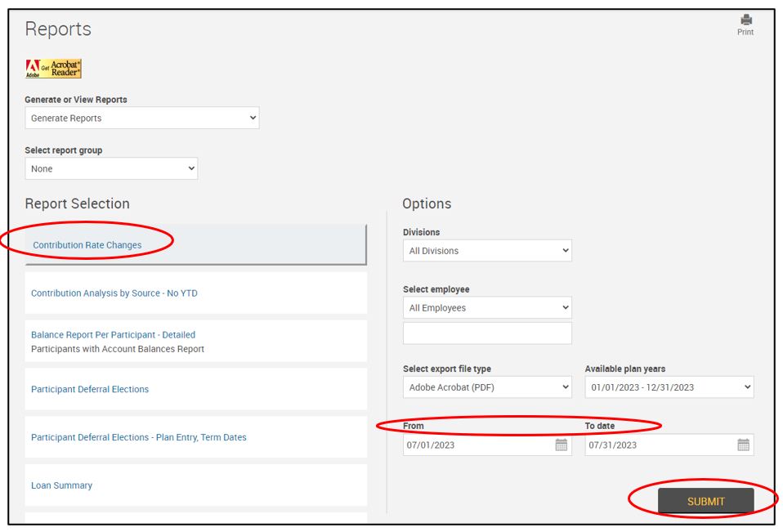783x532 pixels.
Task: Open the To date calendar picker
Action: (742, 445)
